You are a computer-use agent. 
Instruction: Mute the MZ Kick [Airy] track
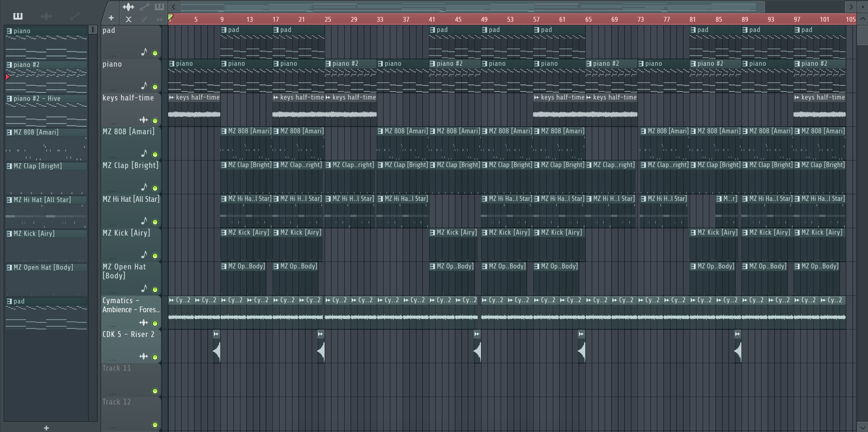[155, 256]
